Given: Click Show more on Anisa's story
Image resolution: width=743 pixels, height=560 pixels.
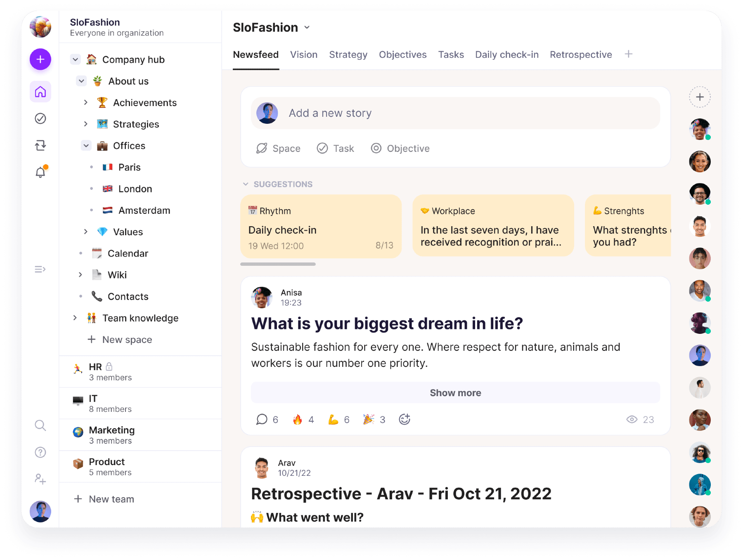Looking at the screenshot, I should point(455,392).
